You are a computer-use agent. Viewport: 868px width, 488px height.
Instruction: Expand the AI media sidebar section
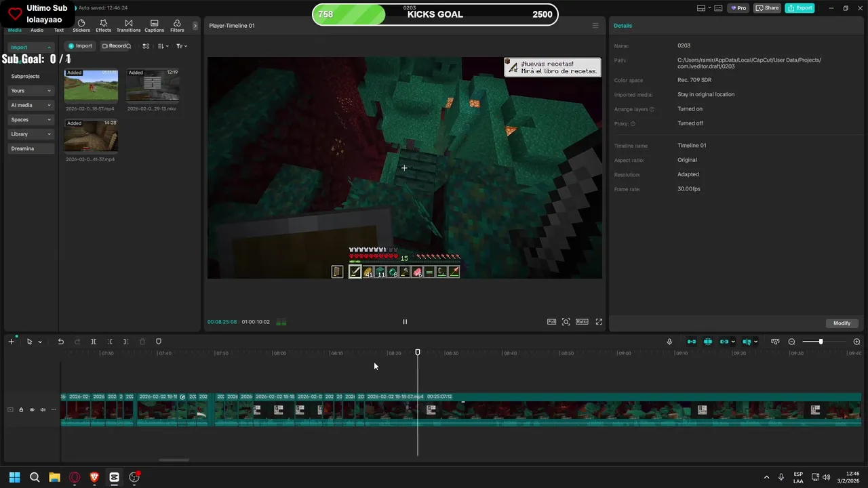tap(31, 105)
